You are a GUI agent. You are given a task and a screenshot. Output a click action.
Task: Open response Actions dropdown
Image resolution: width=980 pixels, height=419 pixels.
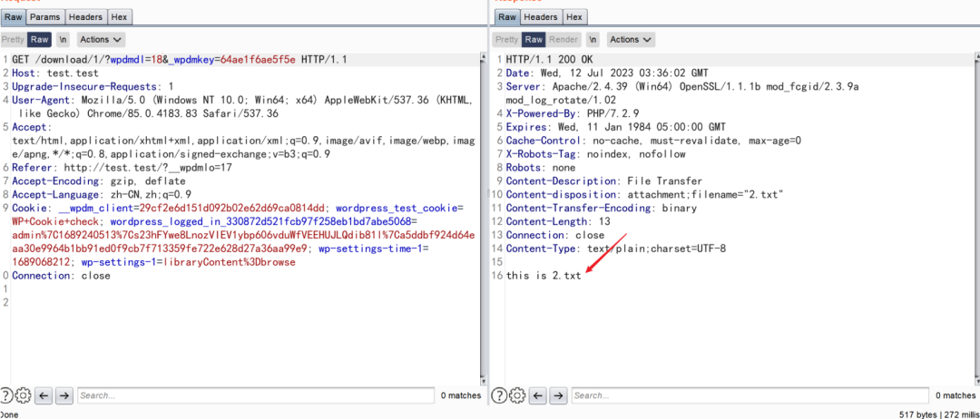coord(632,39)
